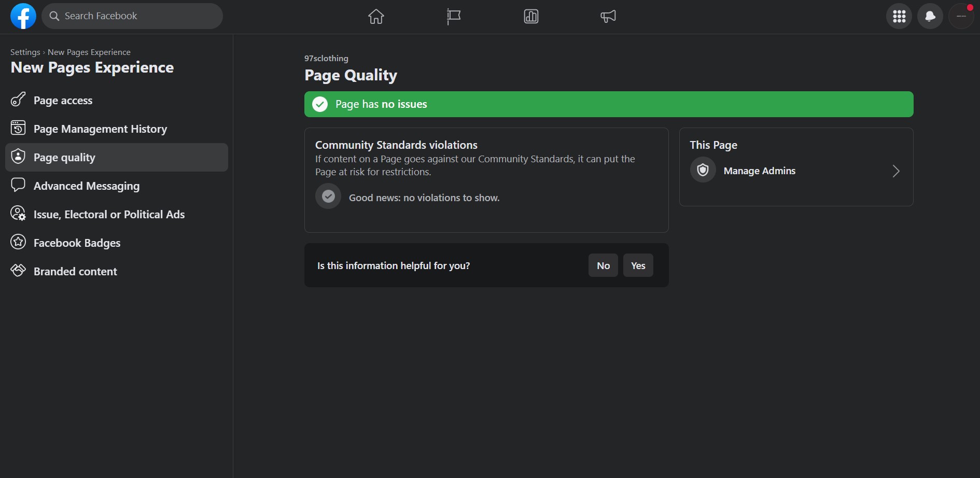The height and width of the screenshot is (478, 980).
Task: Open Manage Admins
Action: (x=796, y=171)
